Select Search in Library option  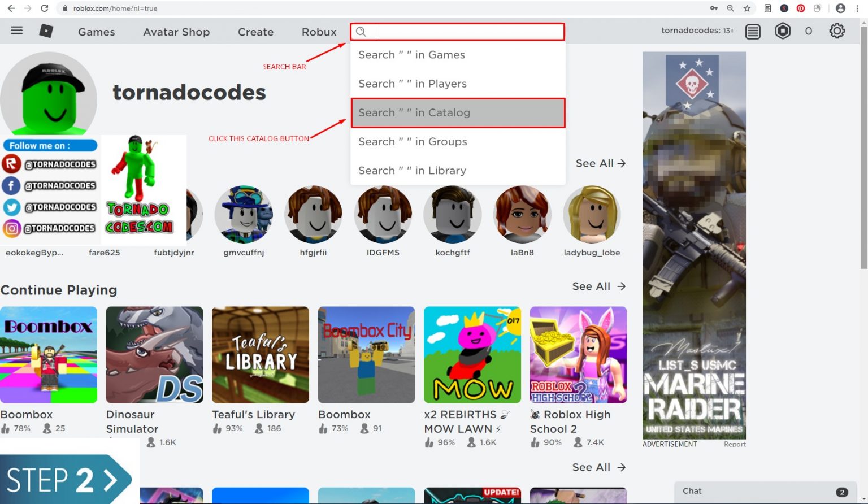click(x=458, y=171)
